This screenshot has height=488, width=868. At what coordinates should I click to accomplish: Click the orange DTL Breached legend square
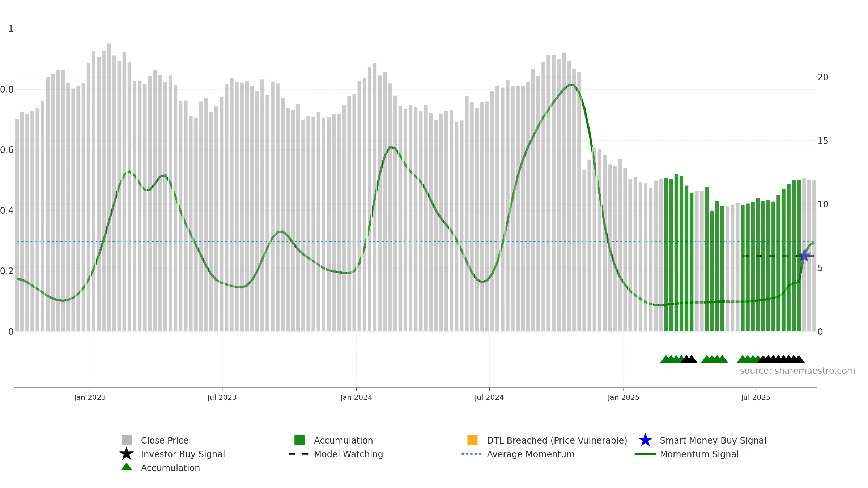tap(472, 440)
